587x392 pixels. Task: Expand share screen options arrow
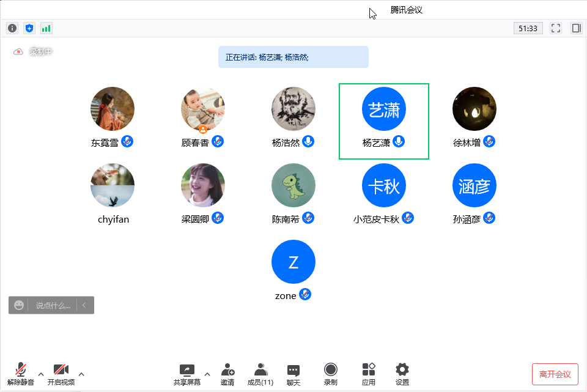[207, 374]
